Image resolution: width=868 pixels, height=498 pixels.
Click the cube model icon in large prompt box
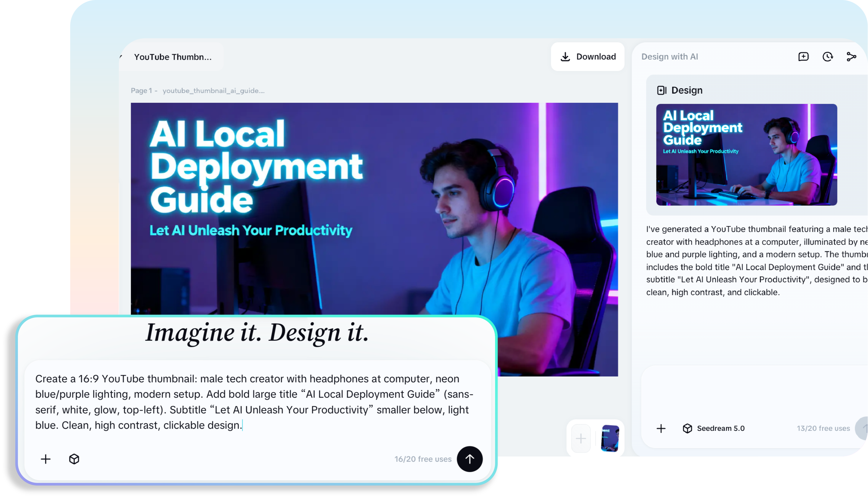[74, 459]
